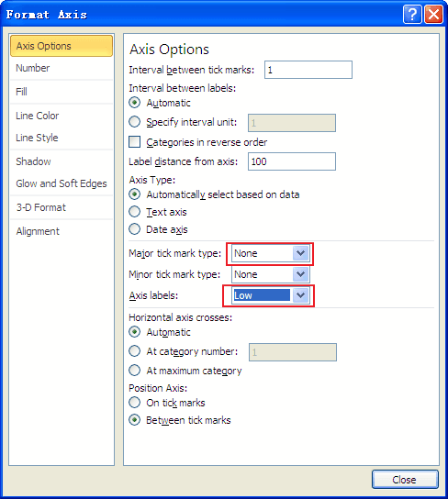Click the Close button
This screenshot has width=448, height=499.
[405, 479]
